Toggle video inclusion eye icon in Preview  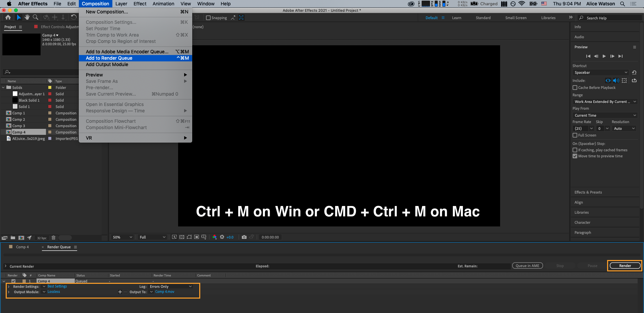(608, 81)
